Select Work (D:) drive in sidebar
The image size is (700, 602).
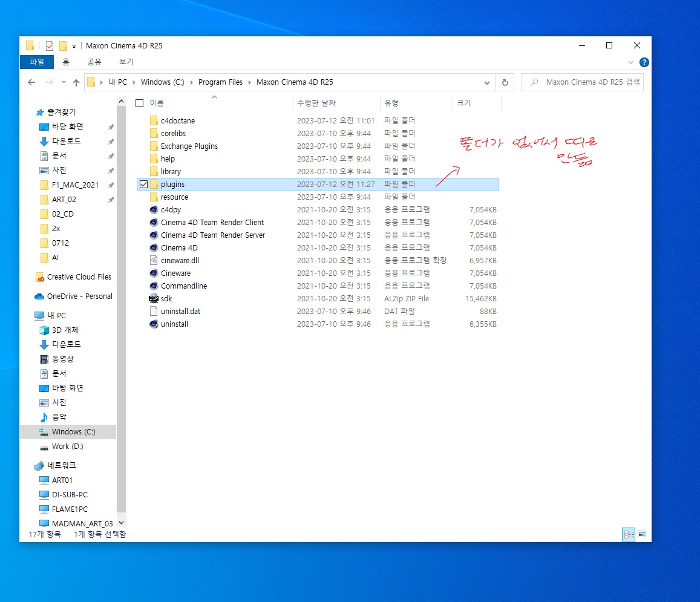click(x=67, y=446)
